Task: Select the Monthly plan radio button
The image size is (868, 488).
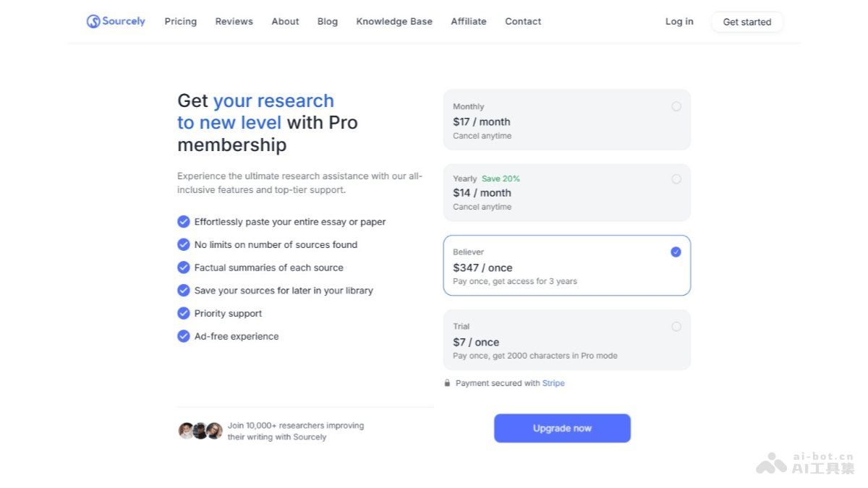Action: click(676, 106)
